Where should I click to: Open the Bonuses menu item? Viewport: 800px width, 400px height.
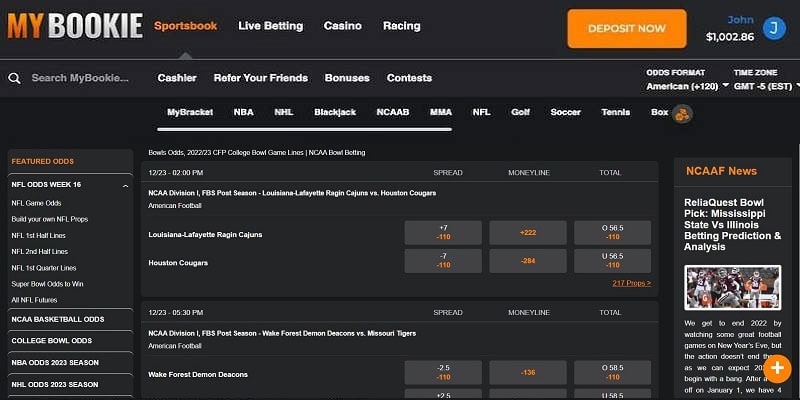point(347,78)
